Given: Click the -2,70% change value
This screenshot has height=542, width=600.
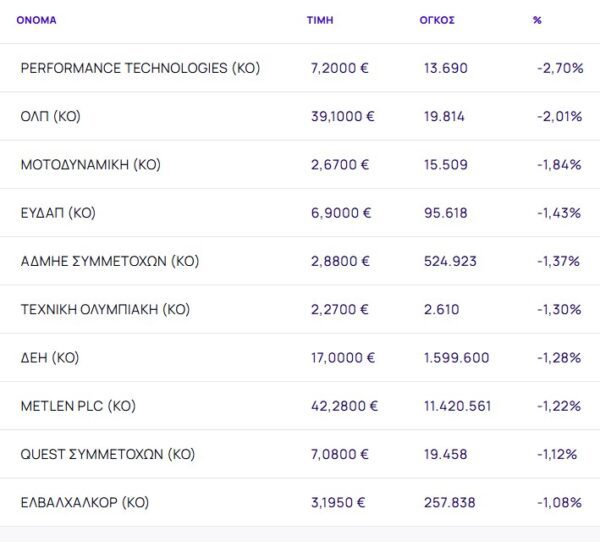Looking at the screenshot, I should (x=559, y=68).
